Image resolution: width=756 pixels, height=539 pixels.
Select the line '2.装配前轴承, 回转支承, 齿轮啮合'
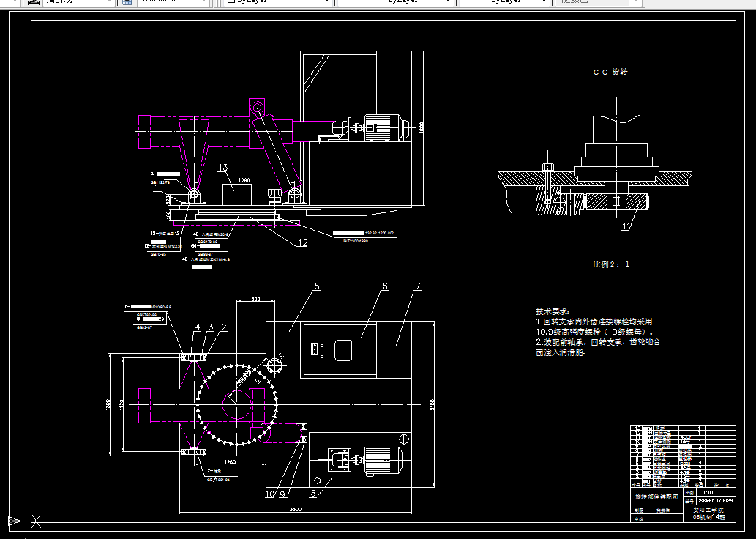coord(598,342)
